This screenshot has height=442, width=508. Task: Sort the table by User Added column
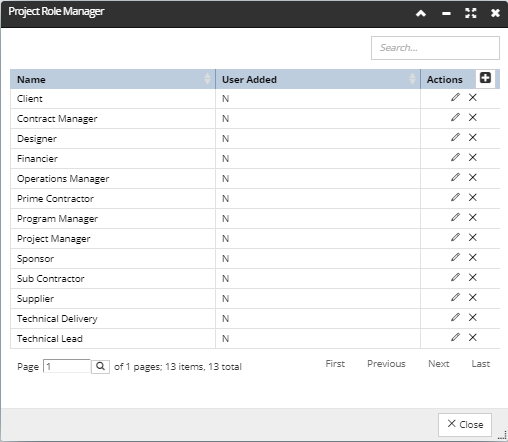click(x=318, y=79)
